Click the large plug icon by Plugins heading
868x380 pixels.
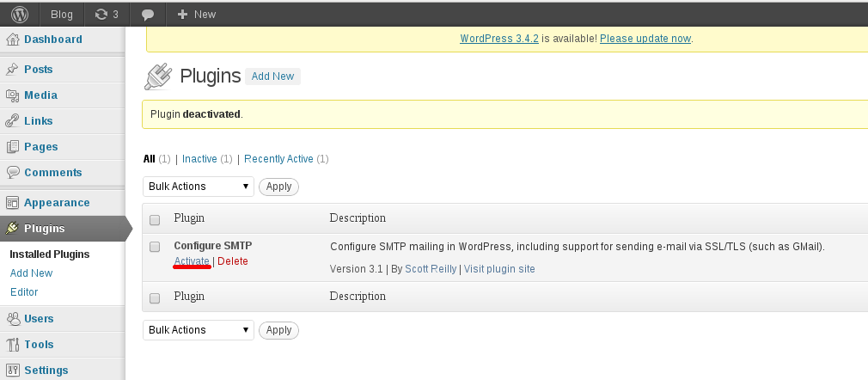(158, 77)
